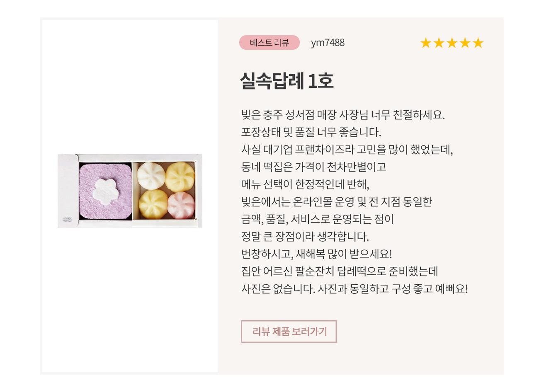Select the fifth rating star
The width and height of the screenshot is (544, 392).
(478, 43)
